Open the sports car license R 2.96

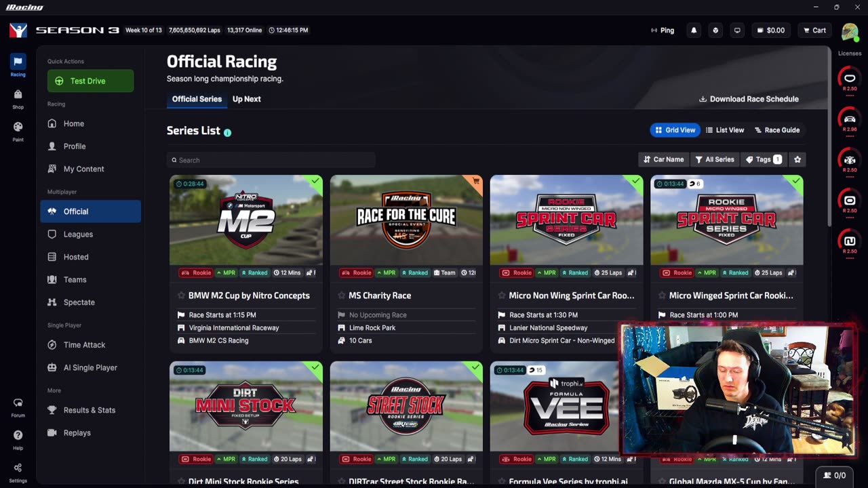(850, 119)
